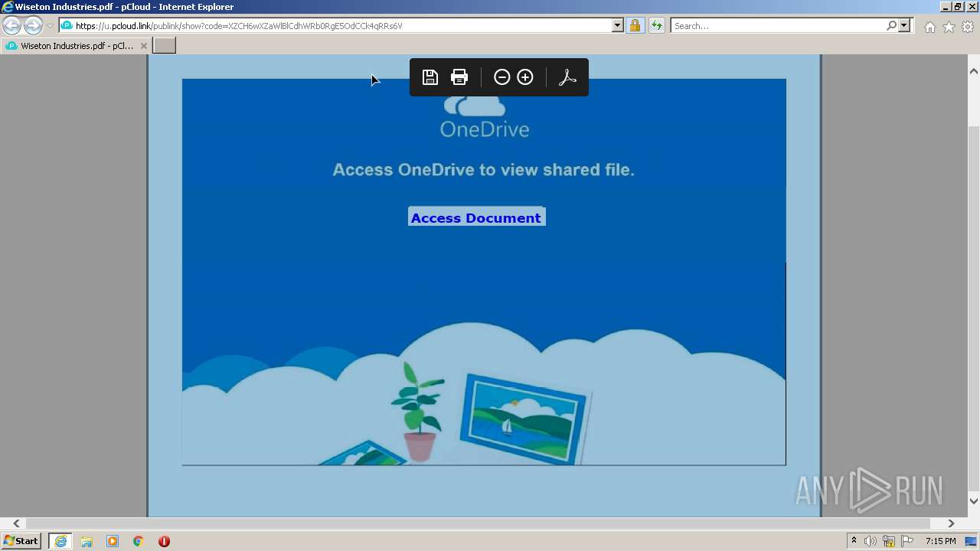Viewport: 980px width, 551px height.
Task: Open the search provider dropdown
Action: tap(904, 26)
